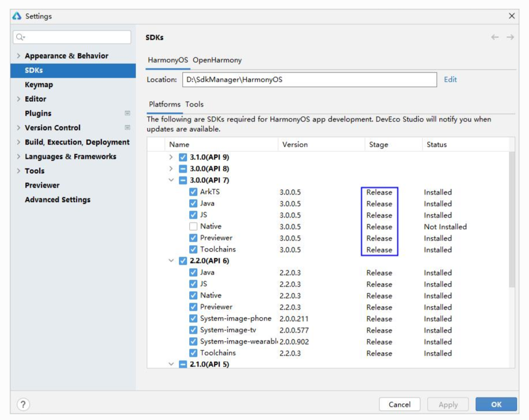Click the DevEco Studio logo in title bar
This screenshot has height=420, width=529.
click(17, 16)
